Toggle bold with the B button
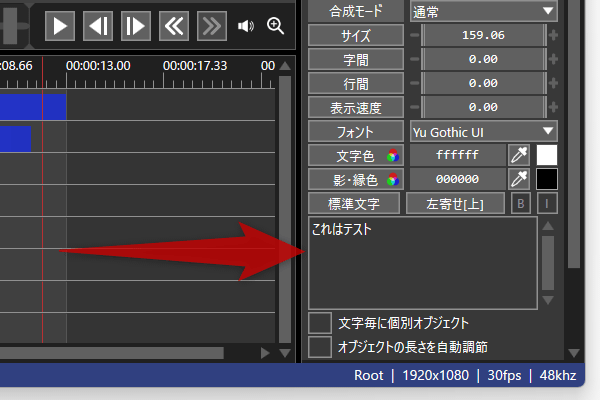This screenshot has width=600, height=400. [521, 203]
